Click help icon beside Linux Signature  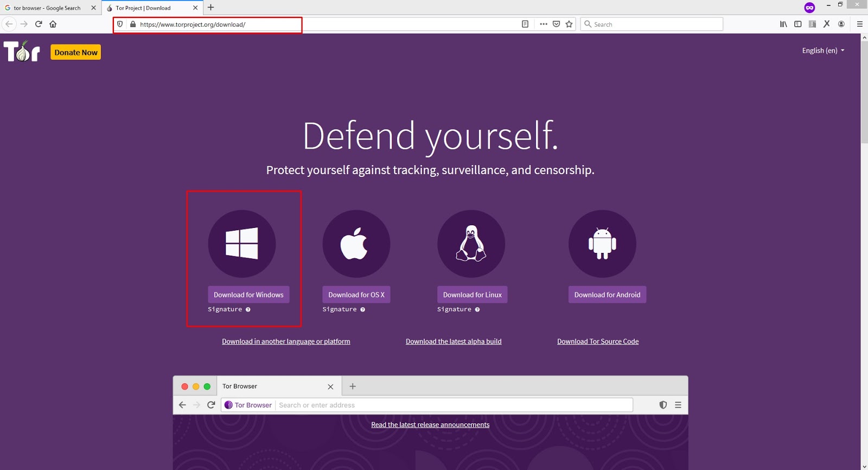(x=477, y=309)
